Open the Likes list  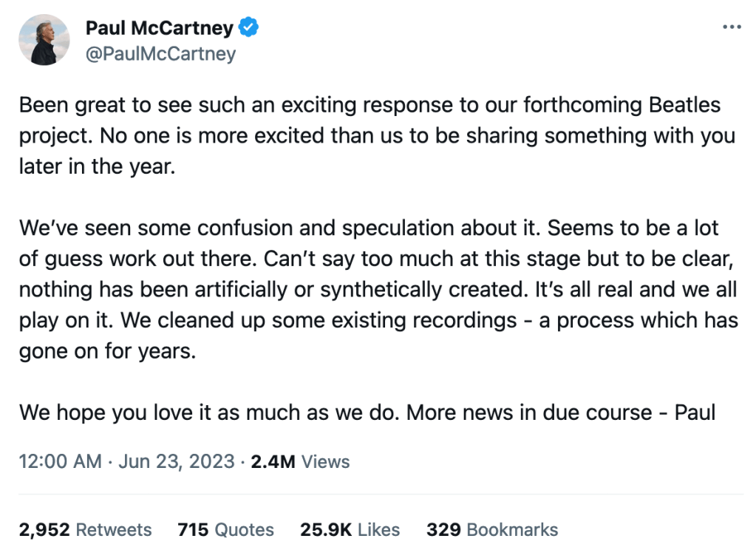point(378,529)
